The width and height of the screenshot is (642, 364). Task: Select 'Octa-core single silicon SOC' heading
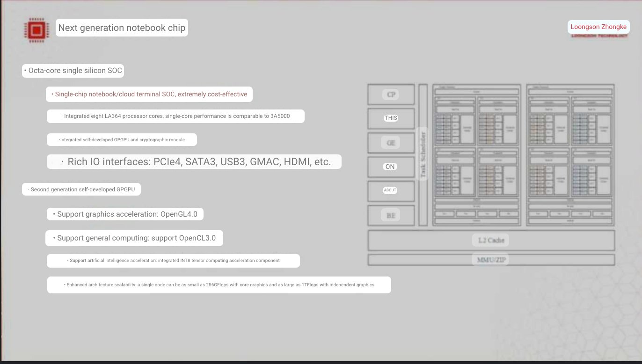(73, 71)
